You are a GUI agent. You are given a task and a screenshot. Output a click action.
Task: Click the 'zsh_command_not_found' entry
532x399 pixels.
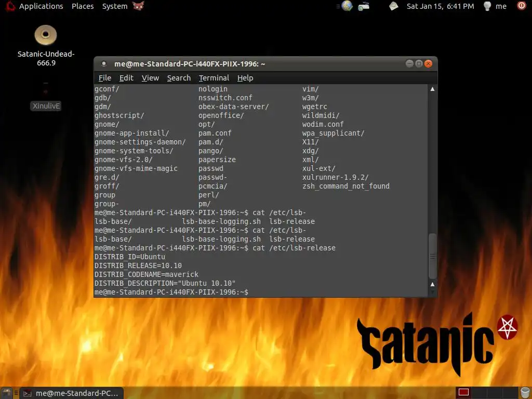[345, 187]
